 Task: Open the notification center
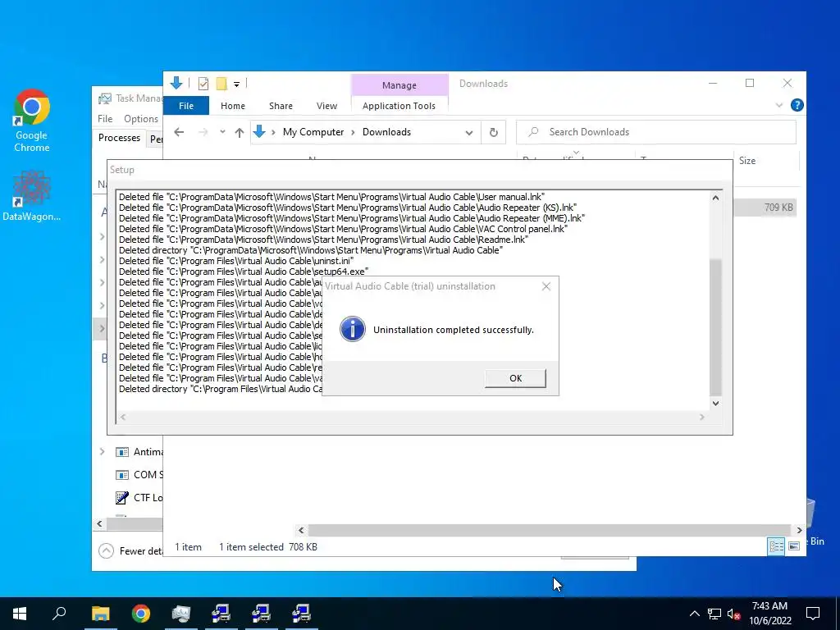813,614
